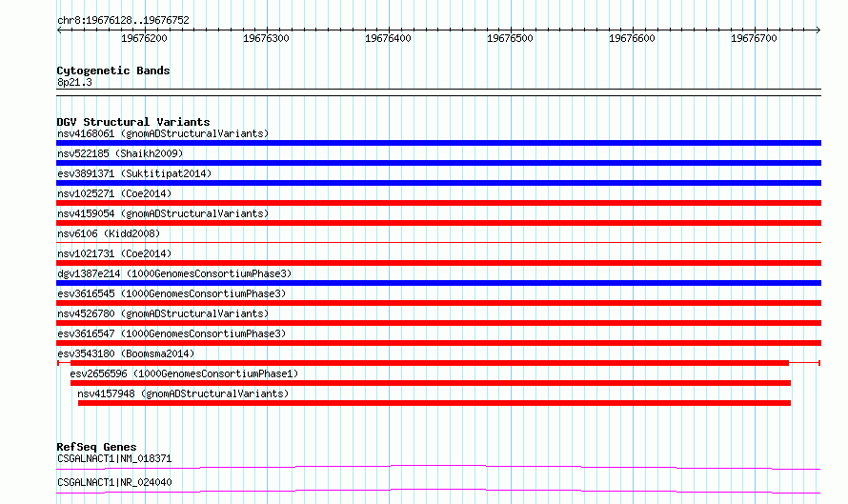Click the 8p21.3 band label

click(x=74, y=82)
